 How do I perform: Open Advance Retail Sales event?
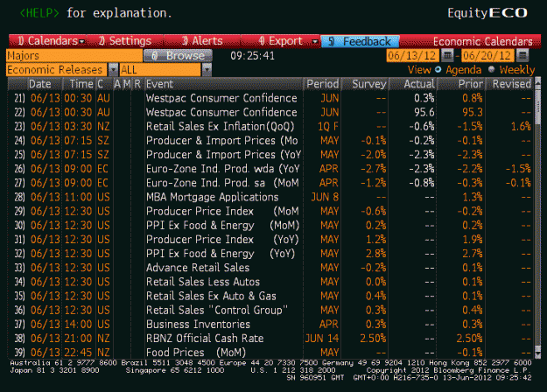pyautogui.click(x=270, y=268)
